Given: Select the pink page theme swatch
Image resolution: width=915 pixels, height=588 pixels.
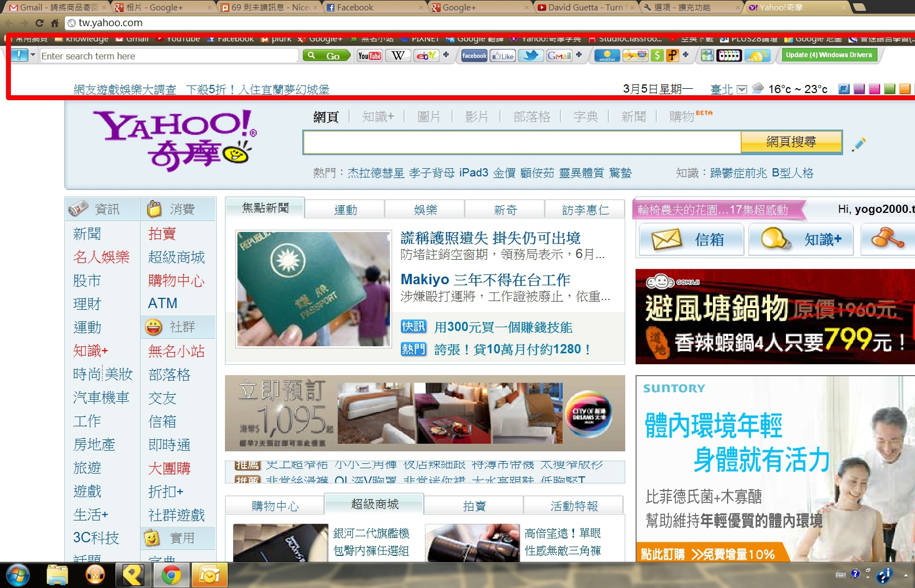Looking at the screenshot, I should pyautogui.click(x=874, y=89).
